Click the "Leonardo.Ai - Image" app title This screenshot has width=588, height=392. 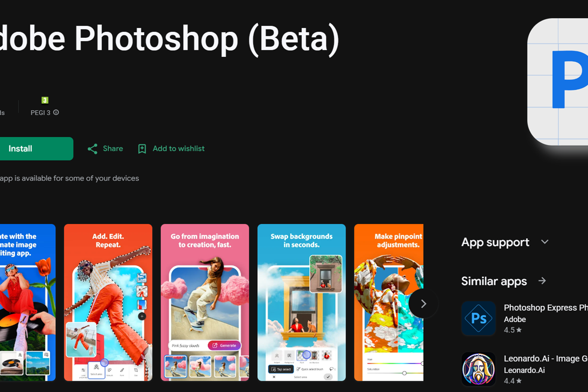point(546,359)
